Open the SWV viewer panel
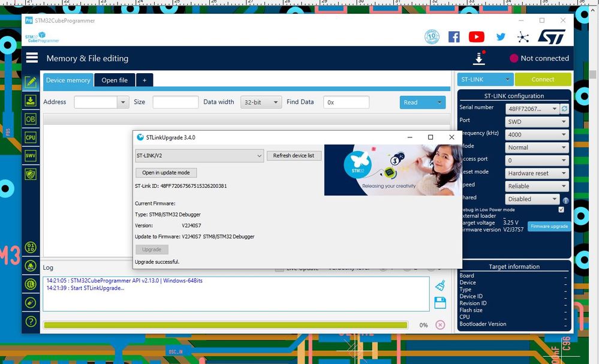The width and height of the screenshot is (599, 364). (31, 156)
